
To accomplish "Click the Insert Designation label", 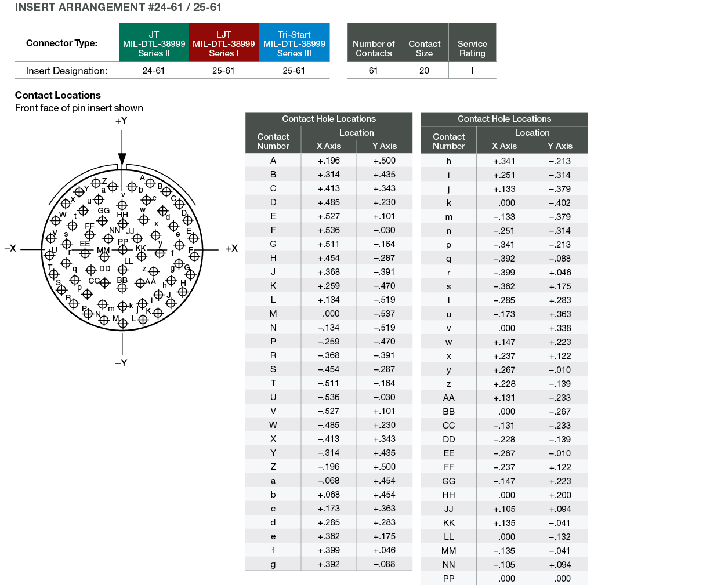I will [x=67, y=71].
